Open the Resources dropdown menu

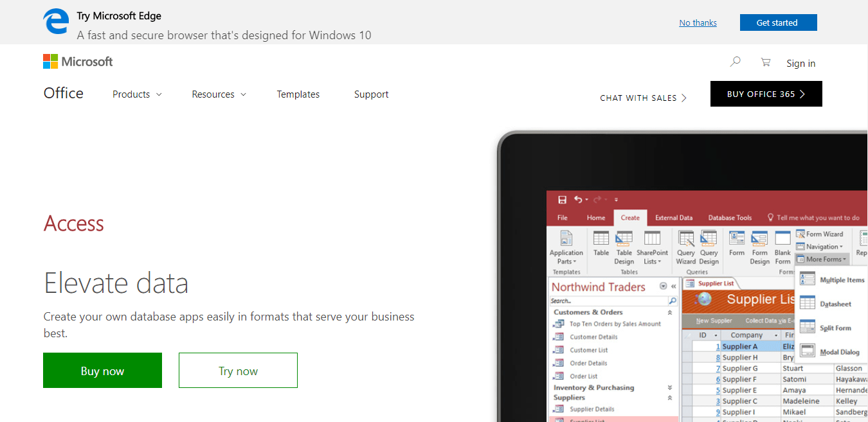pyautogui.click(x=219, y=94)
